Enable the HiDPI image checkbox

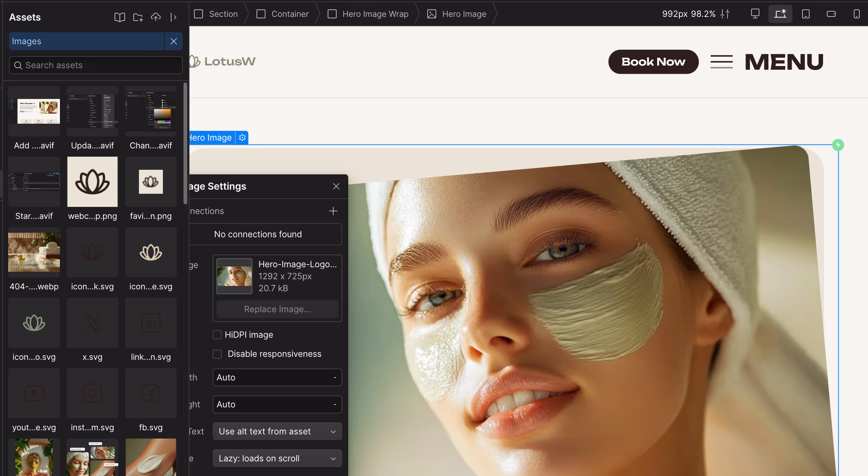pos(217,335)
